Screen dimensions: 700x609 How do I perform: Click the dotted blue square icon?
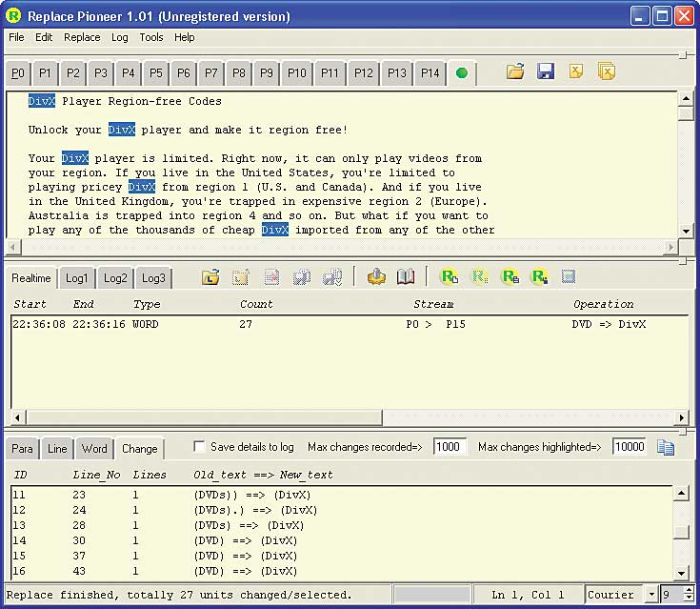(x=569, y=277)
